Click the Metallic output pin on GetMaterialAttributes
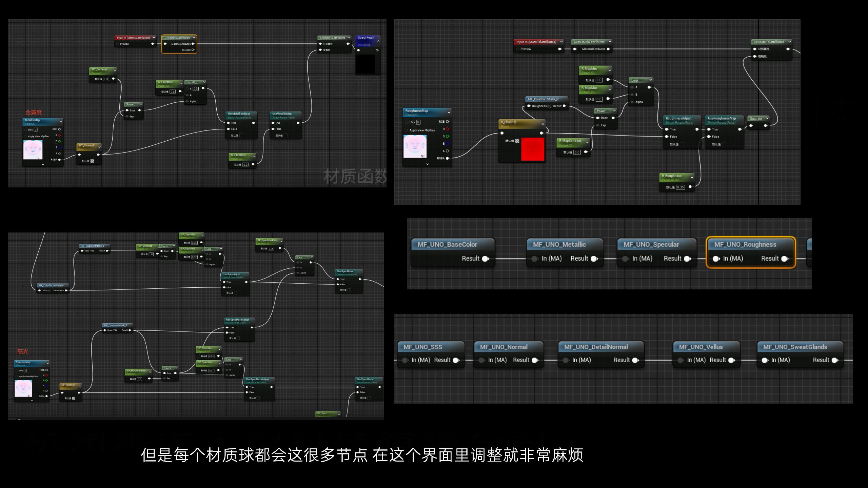 coord(193,50)
